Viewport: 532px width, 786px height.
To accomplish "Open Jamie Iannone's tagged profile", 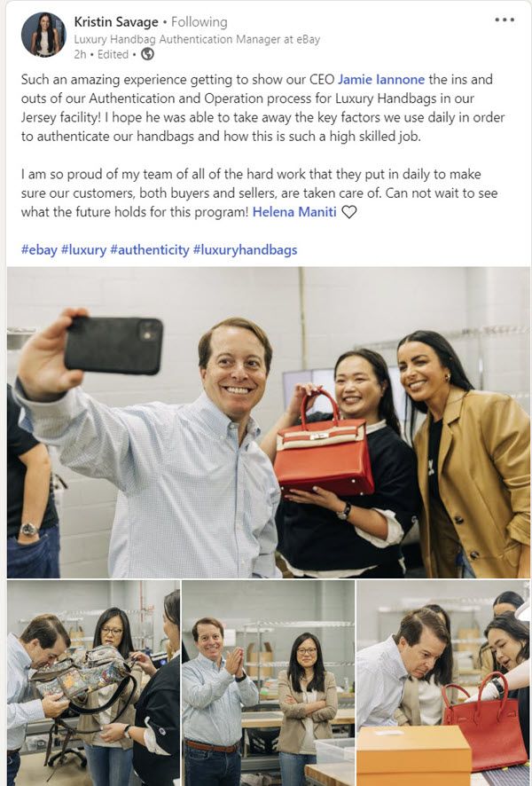I will (381, 80).
